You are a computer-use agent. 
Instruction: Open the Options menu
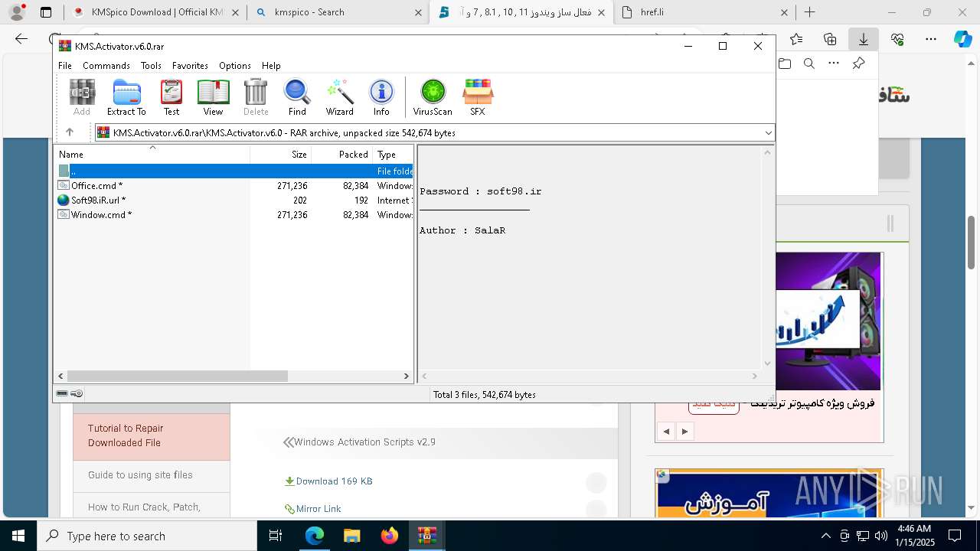pyautogui.click(x=234, y=66)
